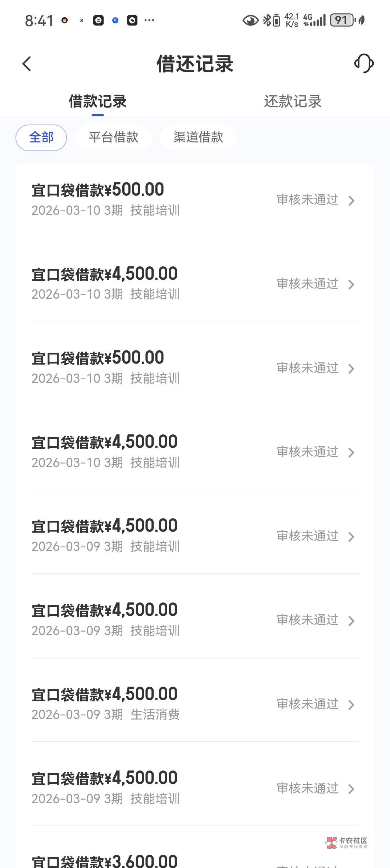The width and height of the screenshot is (390, 868).
Task: Tap the 卡农社区 watermark logo
Action: [x=346, y=842]
